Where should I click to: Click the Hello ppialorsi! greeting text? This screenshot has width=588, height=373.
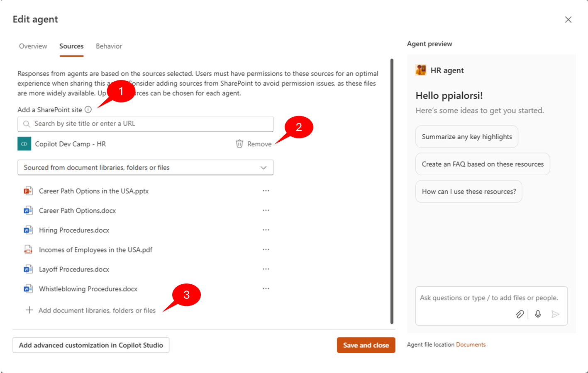tap(449, 95)
